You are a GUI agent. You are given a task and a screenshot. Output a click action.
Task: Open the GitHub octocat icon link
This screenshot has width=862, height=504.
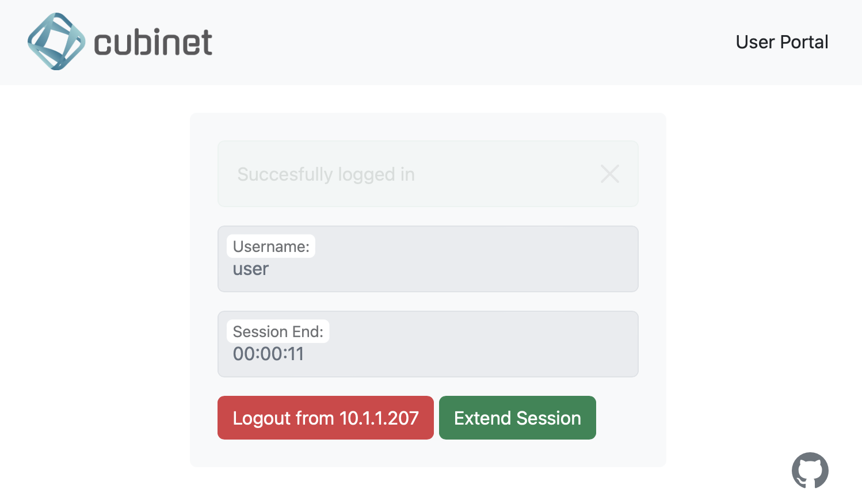[810, 470]
